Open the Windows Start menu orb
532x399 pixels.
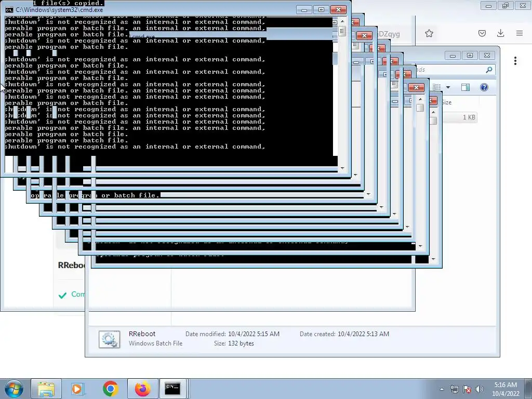point(14,389)
